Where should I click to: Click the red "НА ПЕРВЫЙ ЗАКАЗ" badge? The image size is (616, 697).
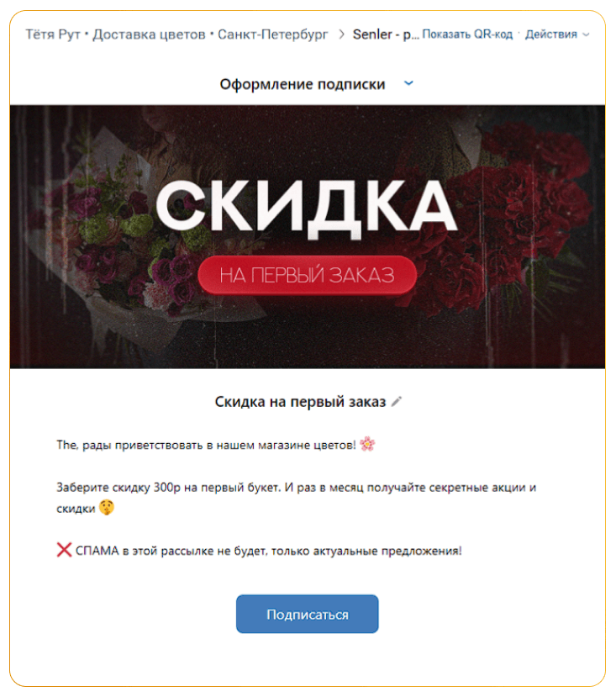(x=307, y=274)
